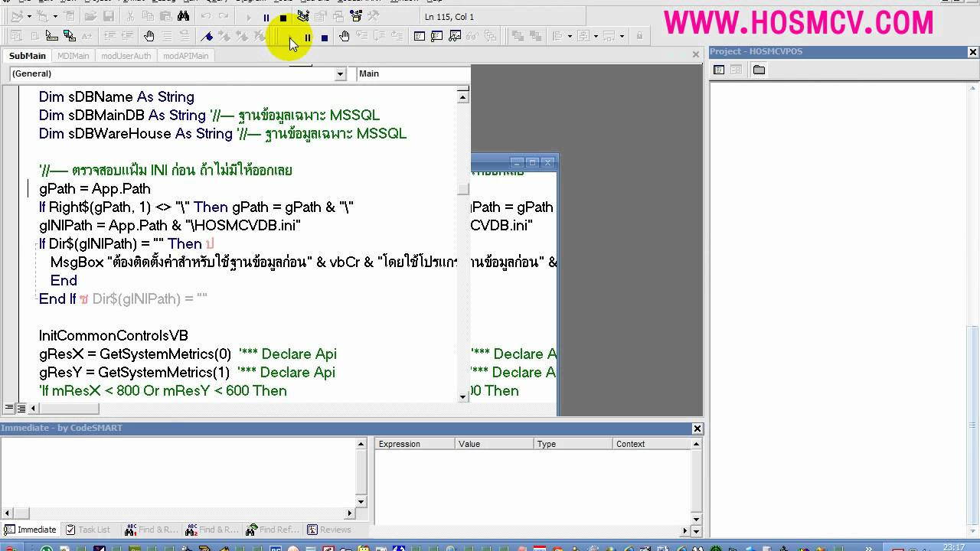Click the Break pause button in top toolbar
The height and width of the screenshot is (551, 980).
coord(266,17)
